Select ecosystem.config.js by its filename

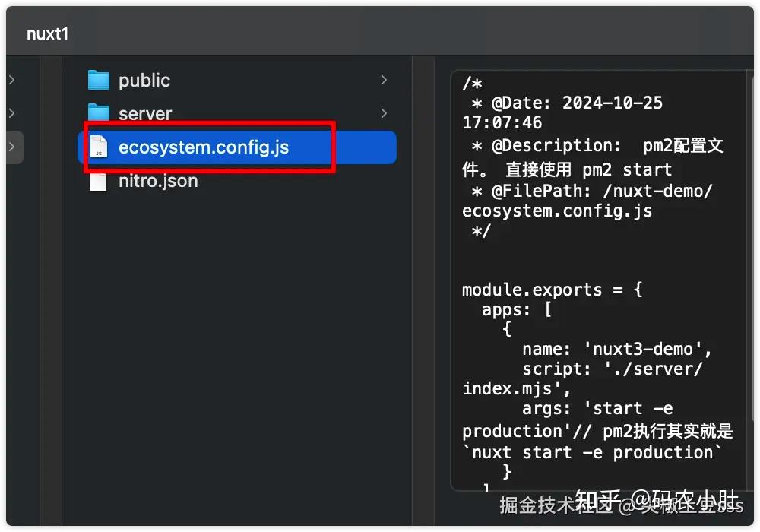pos(204,147)
